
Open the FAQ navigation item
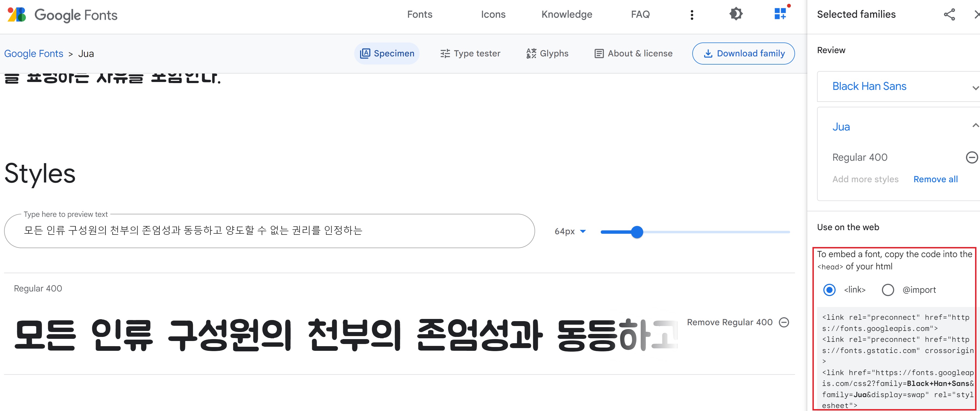(640, 14)
